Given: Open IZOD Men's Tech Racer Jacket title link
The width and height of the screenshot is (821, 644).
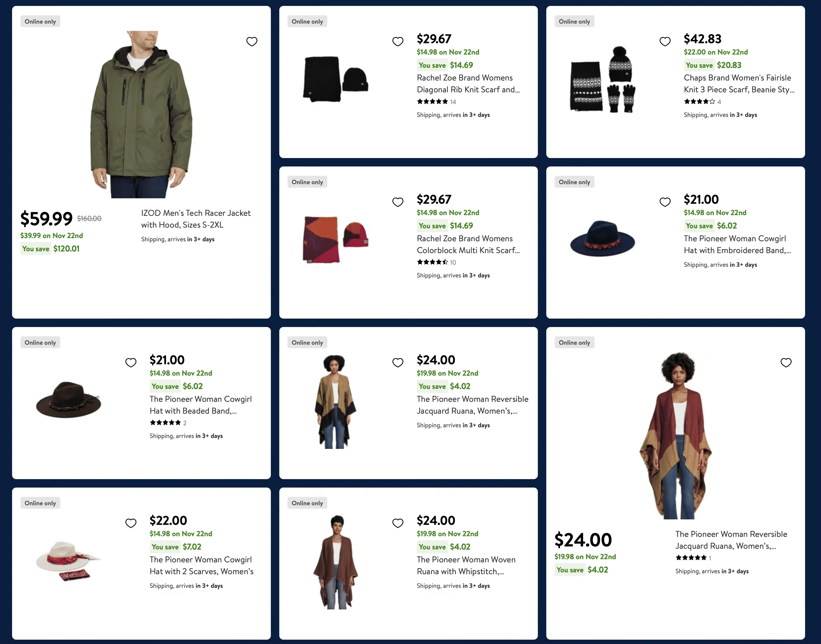Looking at the screenshot, I should 195,219.
